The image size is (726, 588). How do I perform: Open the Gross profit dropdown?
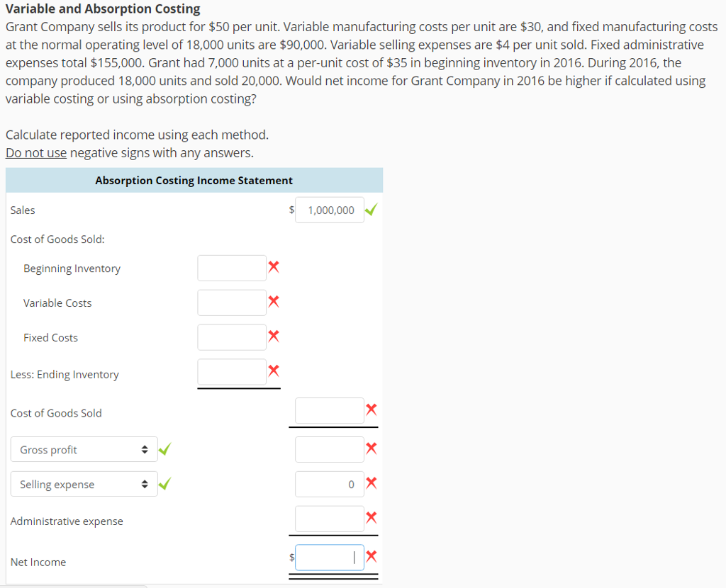click(84, 449)
